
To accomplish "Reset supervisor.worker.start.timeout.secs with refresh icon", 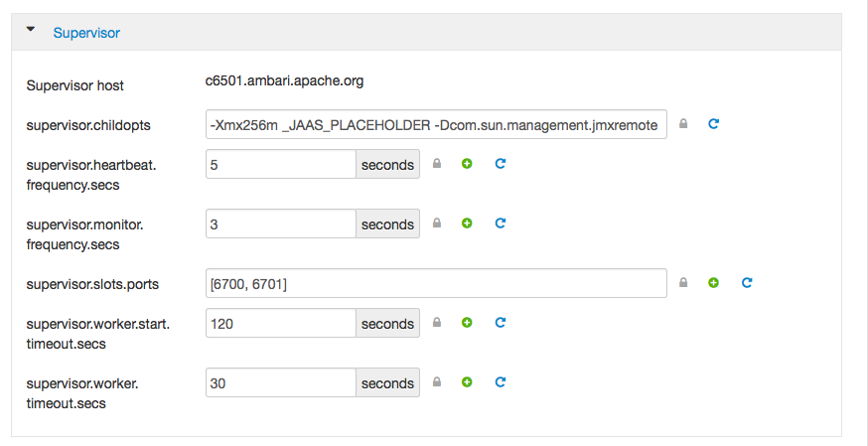I will click(x=500, y=322).
